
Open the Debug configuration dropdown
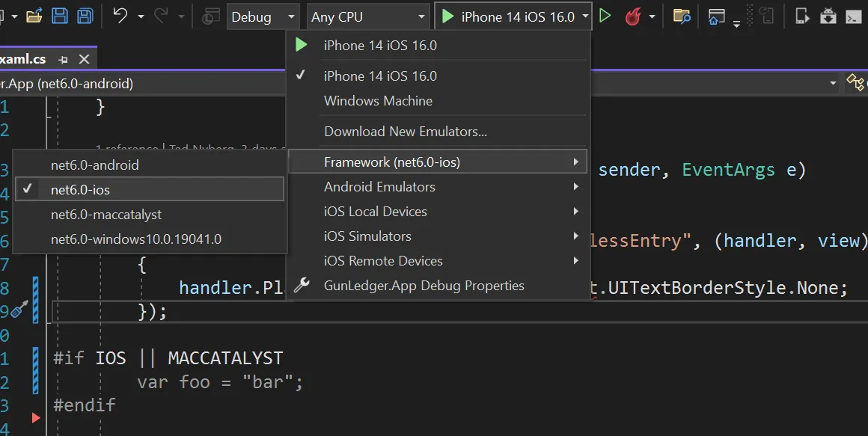point(262,16)
